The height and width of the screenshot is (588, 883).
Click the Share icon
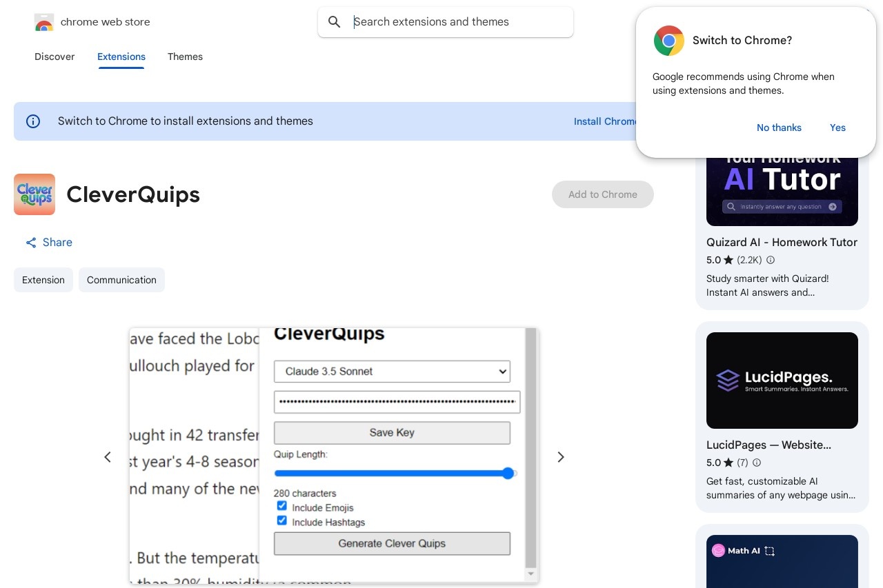pos(31,243)
